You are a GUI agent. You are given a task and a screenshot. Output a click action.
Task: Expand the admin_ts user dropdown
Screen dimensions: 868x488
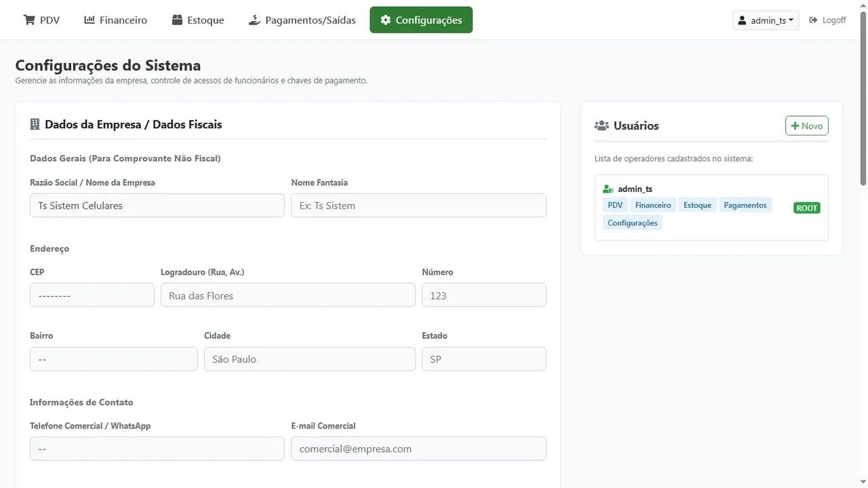pyautogui.click(x=766, y=20)
